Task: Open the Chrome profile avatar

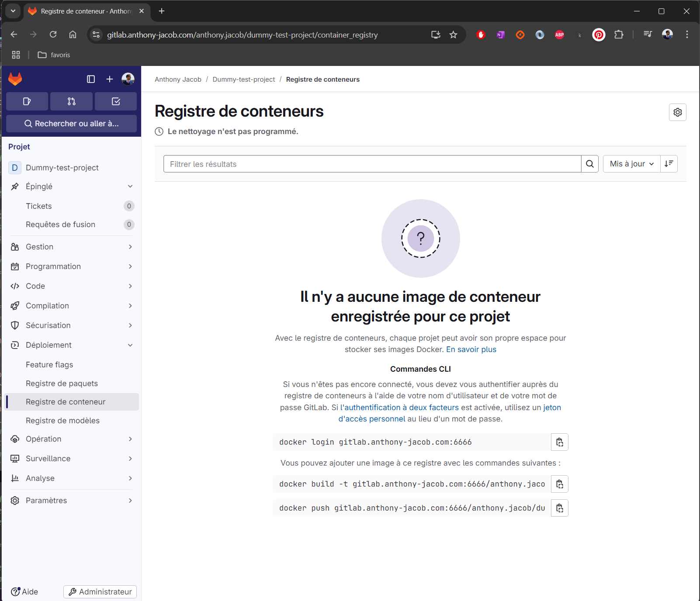Action: point(667,35)
